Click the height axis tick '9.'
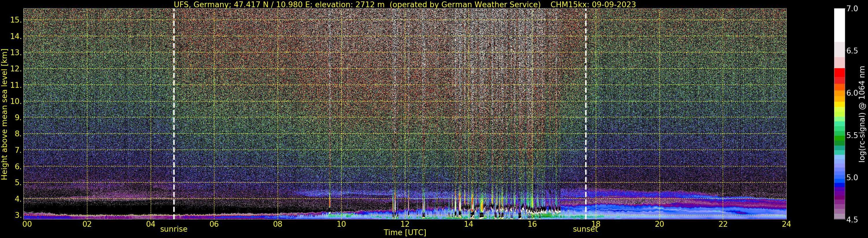 [18, 118]
